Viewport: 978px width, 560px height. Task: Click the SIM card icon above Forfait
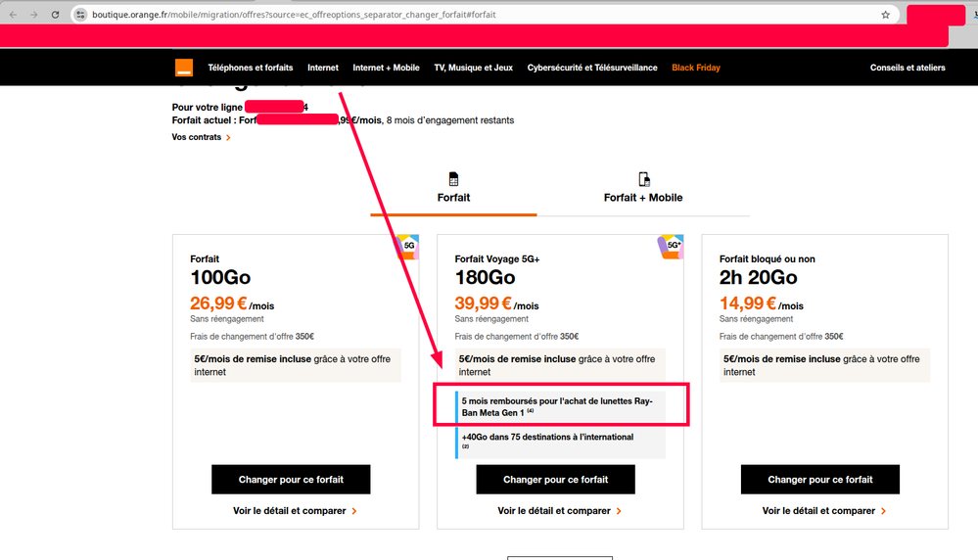[x=453, y=179]
